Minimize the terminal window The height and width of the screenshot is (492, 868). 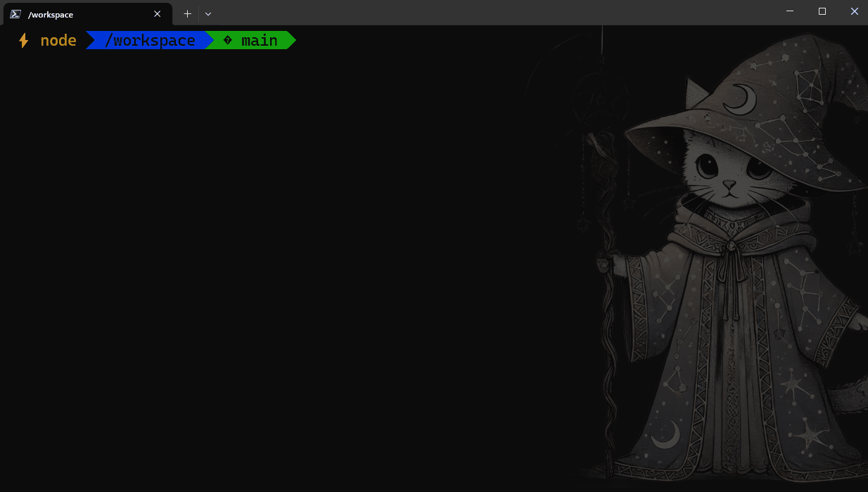(790, 11)
